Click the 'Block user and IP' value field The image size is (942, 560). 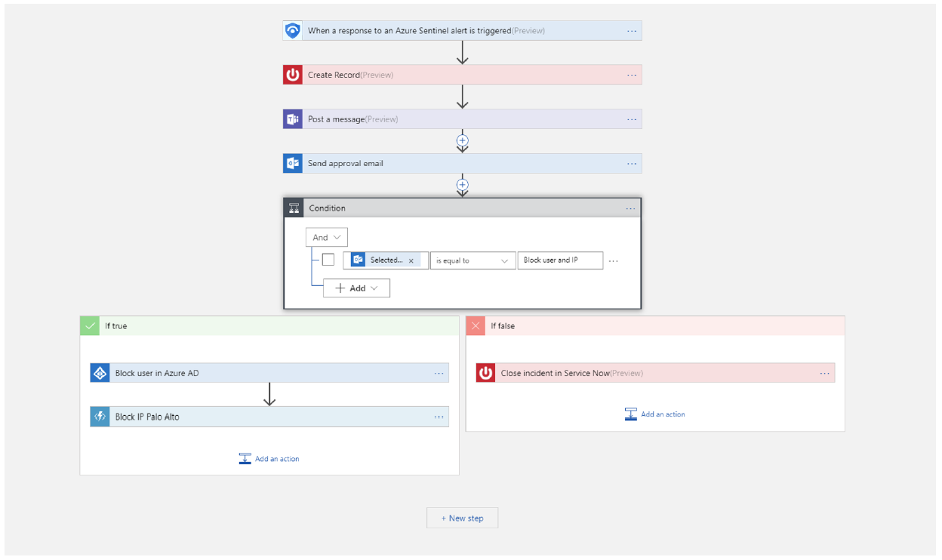click(x=559, y=260)
